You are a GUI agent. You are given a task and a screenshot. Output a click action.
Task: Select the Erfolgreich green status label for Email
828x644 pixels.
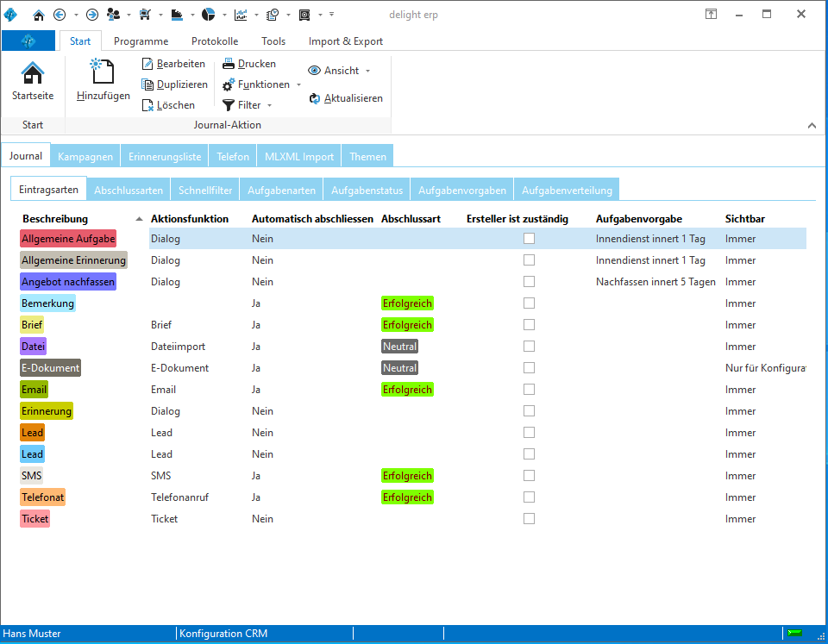[406, 389]
